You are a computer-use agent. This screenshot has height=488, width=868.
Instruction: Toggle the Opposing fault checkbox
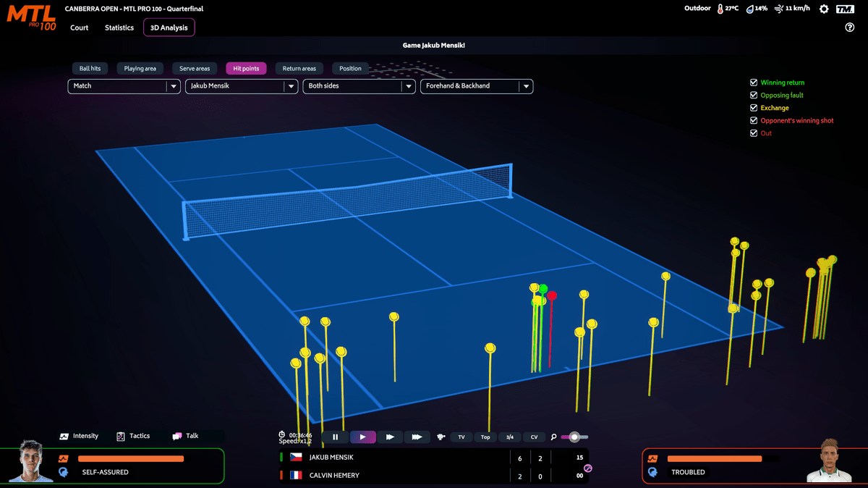754,95
